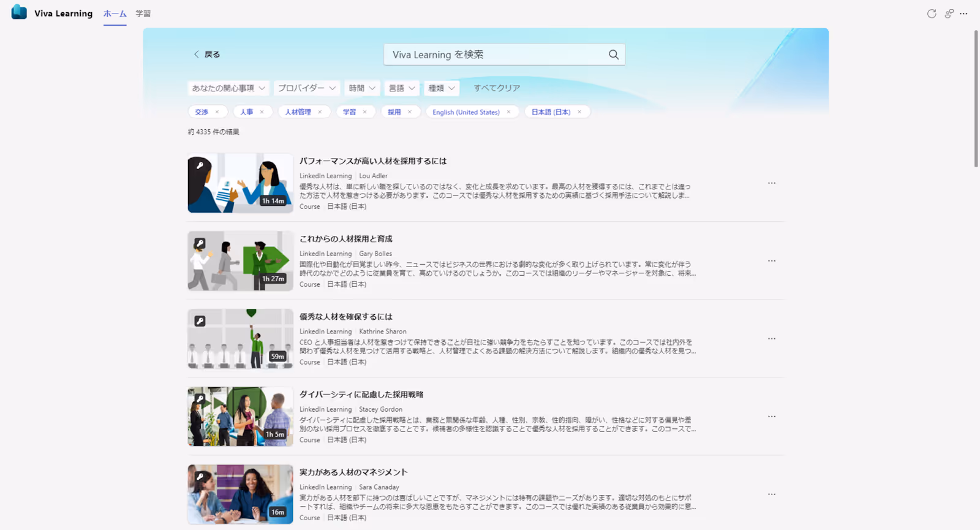Open thumbnail of 59m course

click(x=240, y=339)
